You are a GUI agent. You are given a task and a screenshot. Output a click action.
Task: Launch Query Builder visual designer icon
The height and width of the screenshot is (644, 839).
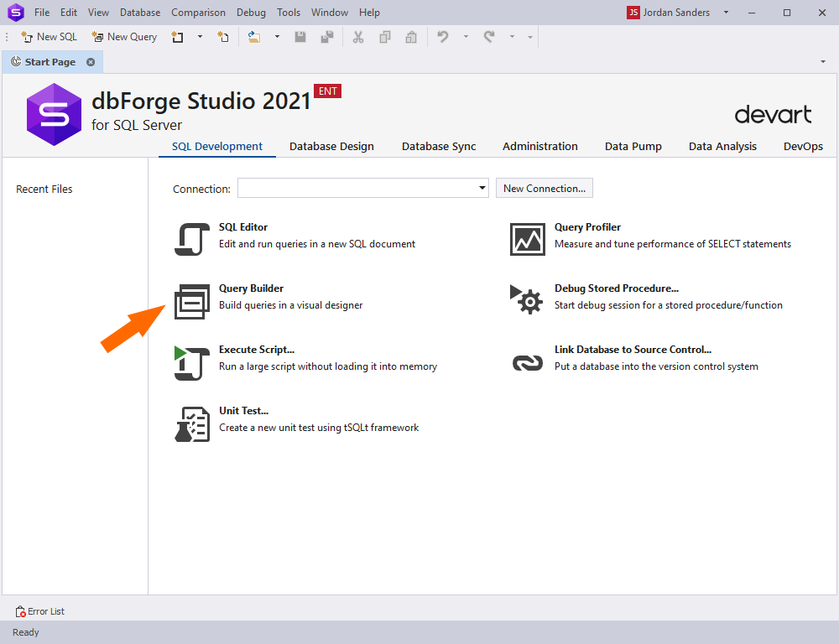(x=191, y=302)
